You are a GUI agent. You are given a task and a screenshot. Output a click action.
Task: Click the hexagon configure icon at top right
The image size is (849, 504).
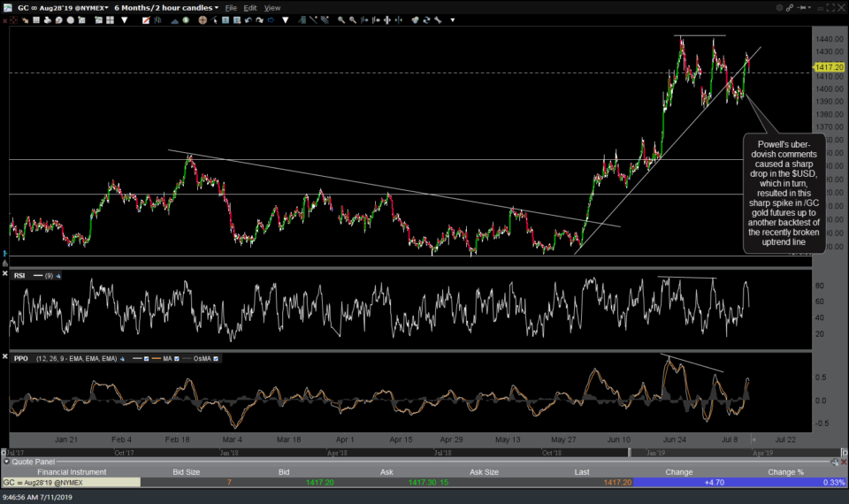coord(780,8)
